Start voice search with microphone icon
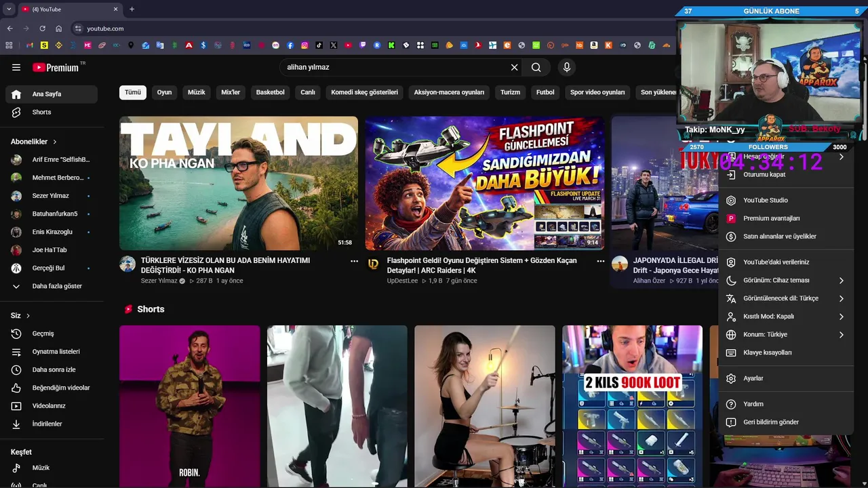Screen dimensions: 868x488 [x=567, y=67]
